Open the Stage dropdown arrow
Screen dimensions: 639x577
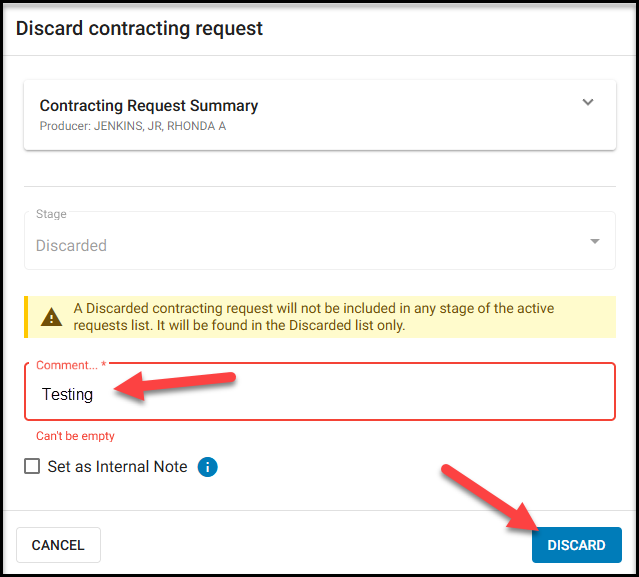tap(595, 241)
